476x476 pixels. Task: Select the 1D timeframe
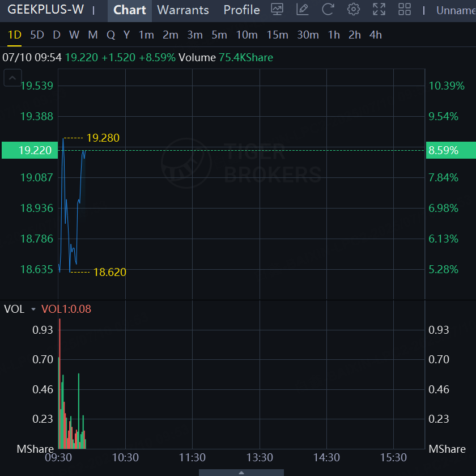point(15,35)
